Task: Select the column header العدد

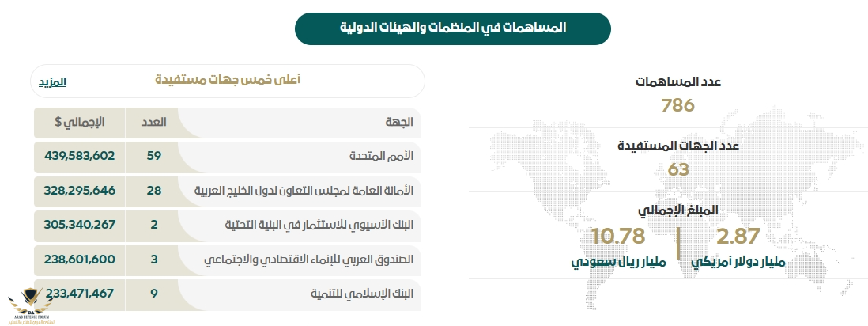Action: coord(154,123)
